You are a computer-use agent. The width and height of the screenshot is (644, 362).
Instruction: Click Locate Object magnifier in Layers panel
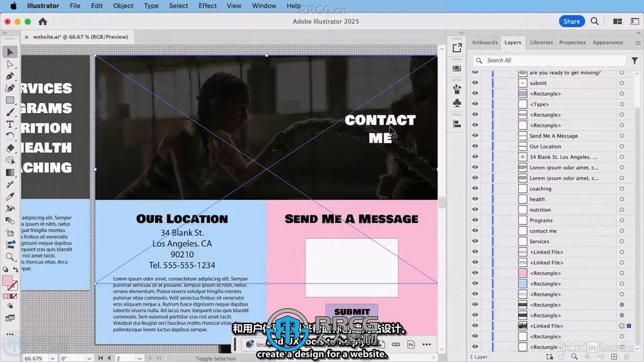[x=574, y=357]
